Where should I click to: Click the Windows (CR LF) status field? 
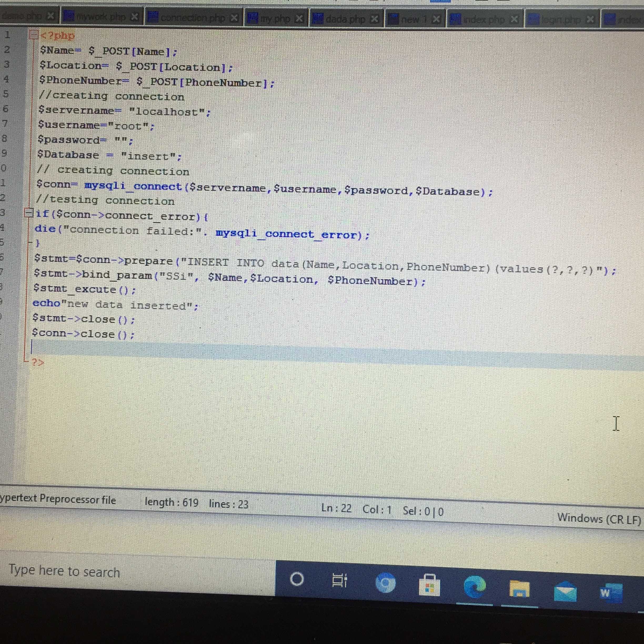pyautogui.click(x=599, y=519)
